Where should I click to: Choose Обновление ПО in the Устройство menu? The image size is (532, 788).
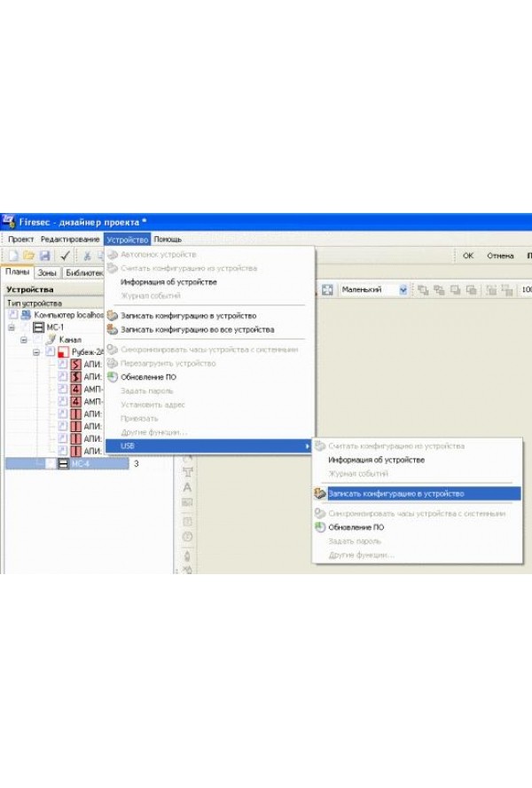[x=148, y=377]
